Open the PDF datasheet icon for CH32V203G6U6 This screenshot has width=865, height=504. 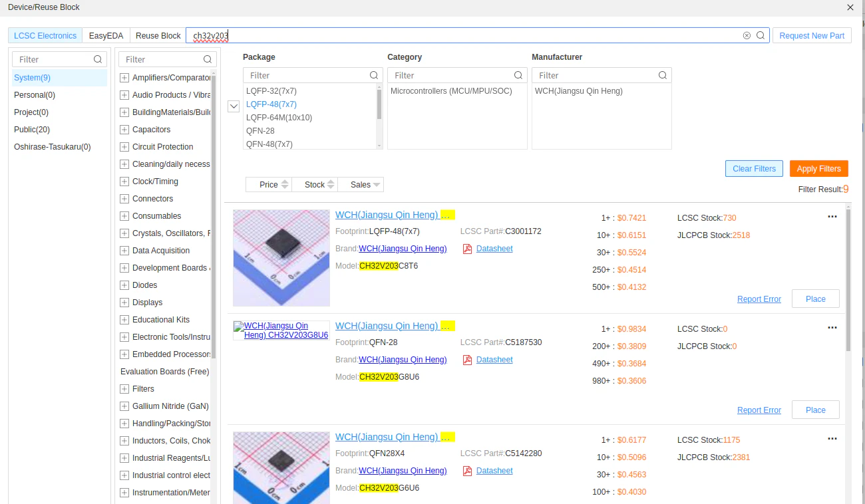(x=467, y=471)
